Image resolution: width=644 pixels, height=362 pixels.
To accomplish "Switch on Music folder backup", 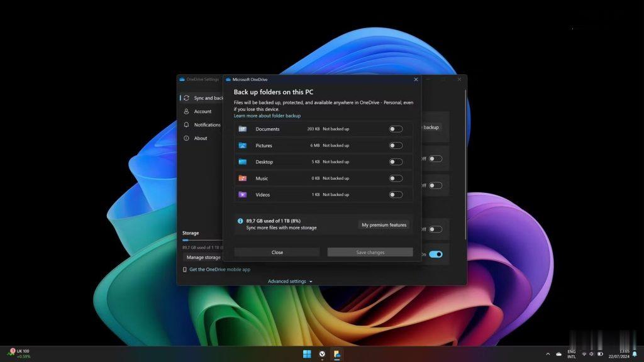I will pyautogui.click(x=396, y=178).
